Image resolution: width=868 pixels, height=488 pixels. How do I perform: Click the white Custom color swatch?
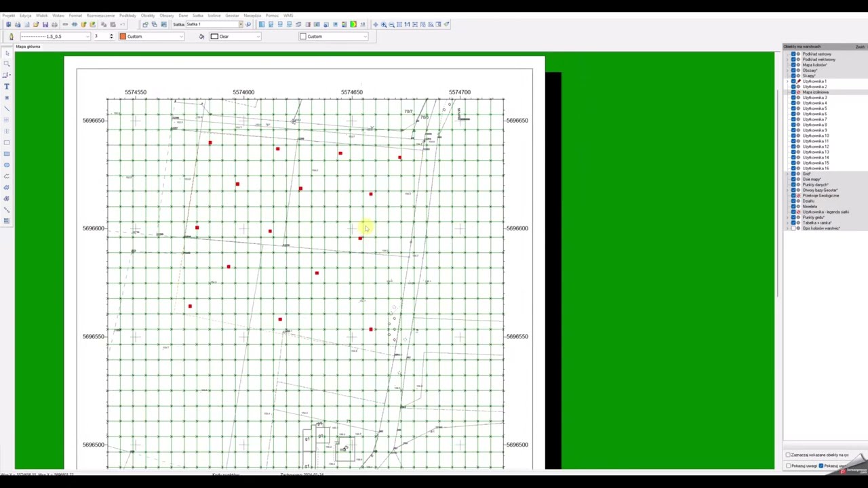(302, 37)
